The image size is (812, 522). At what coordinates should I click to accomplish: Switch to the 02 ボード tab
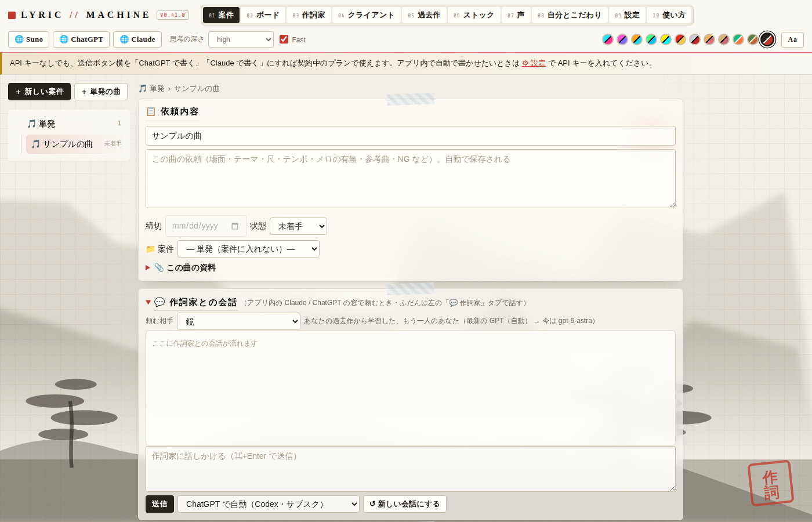click(x=263, y=15)
